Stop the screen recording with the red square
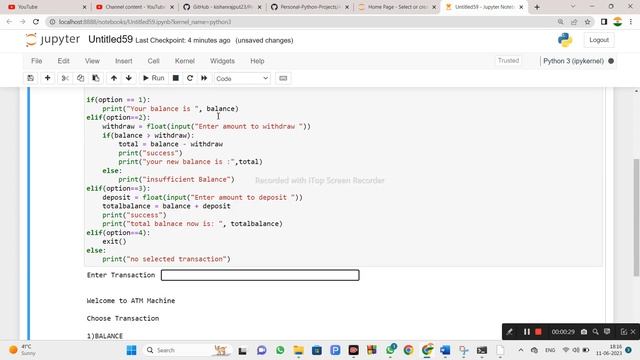The image size is (640, 360). pyautogui.click(x=538, y=332)
